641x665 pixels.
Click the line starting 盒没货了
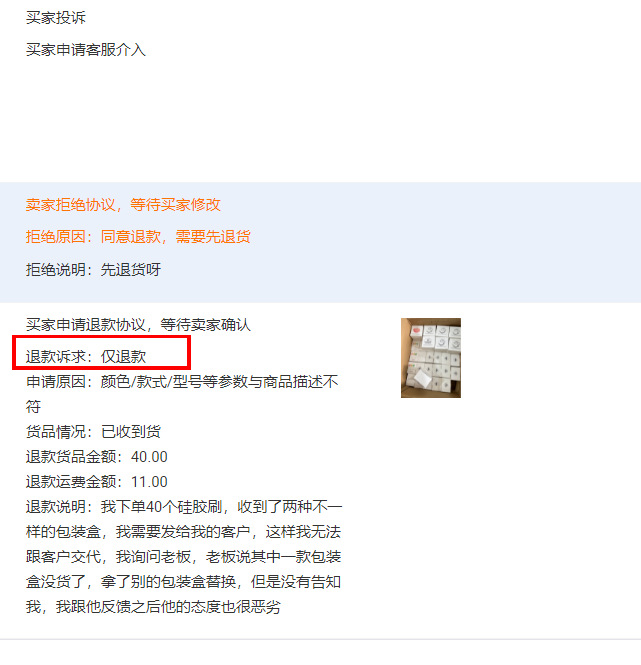coord(183,582)
